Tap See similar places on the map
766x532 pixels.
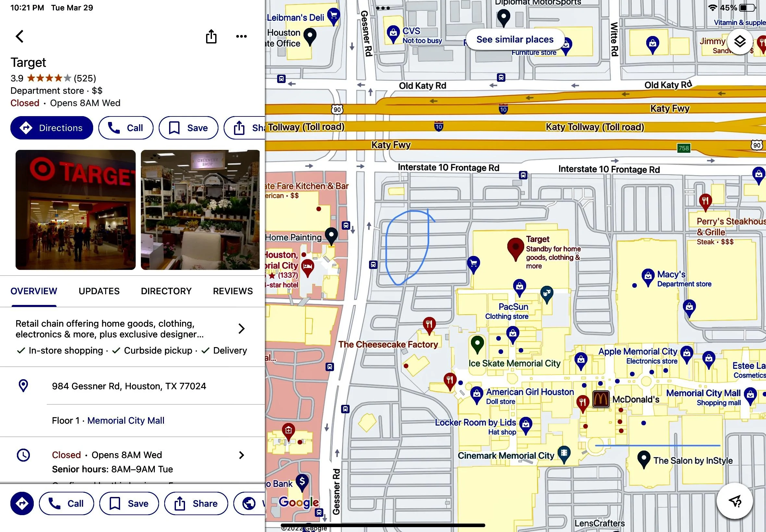[x=515, y=40]
